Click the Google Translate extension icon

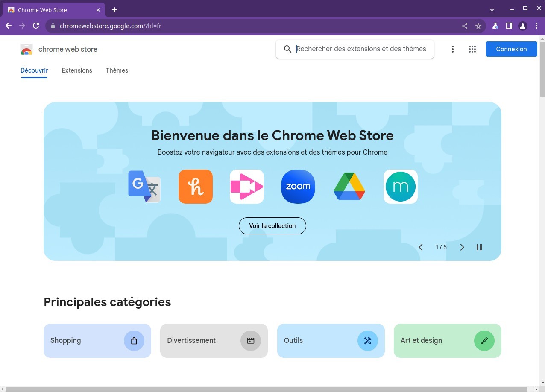(144, 187)
